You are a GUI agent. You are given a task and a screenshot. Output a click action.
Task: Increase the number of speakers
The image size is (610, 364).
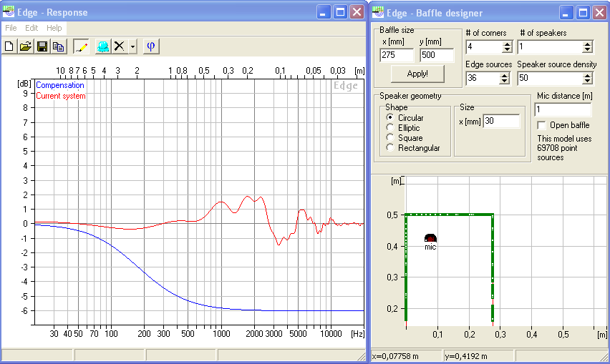(x=587, y=44)
